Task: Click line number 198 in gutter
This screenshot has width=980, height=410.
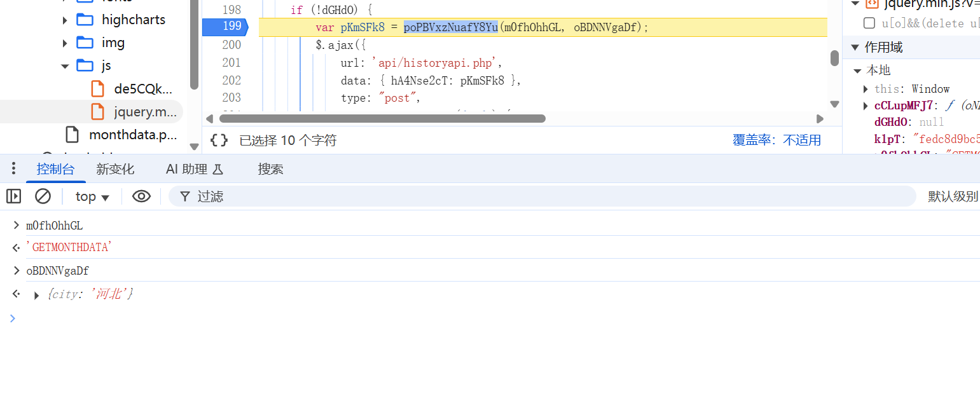Action: click(x=231, y=10)
